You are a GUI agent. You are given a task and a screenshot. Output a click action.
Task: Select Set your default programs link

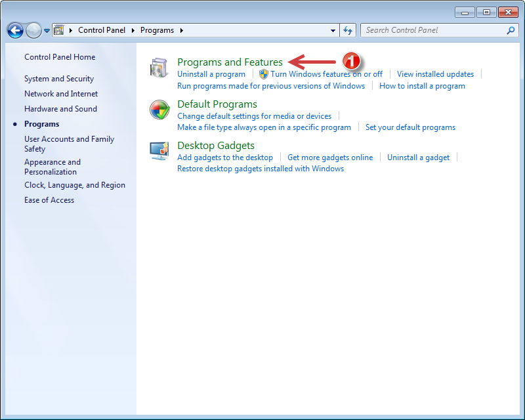(x=410, y=127)
